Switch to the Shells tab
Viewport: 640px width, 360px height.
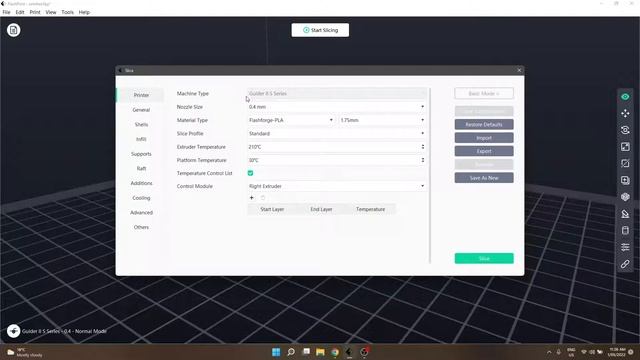click(141, 124)
